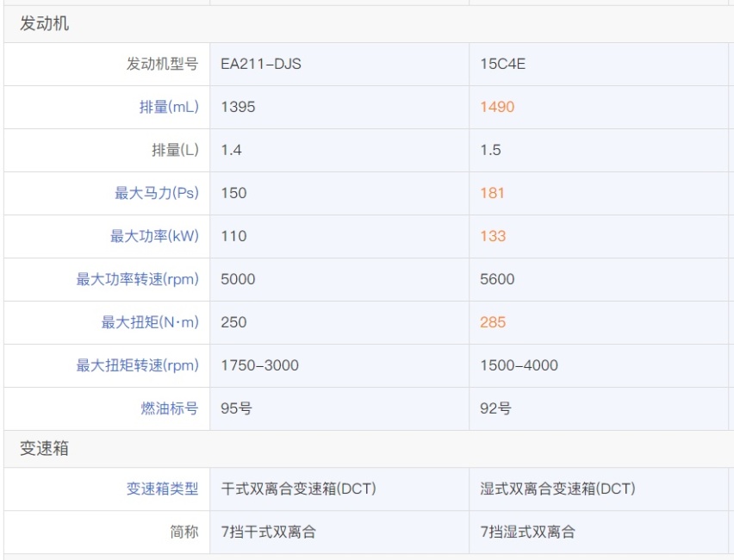734x560 pixels.
Task: Click the 1750-3000 torque rpm range
Action: [260, 365]
